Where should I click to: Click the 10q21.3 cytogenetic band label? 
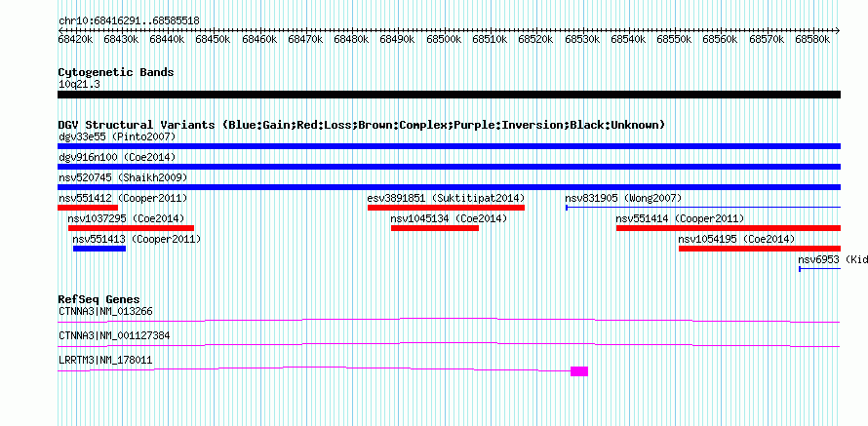pyautogui.click(x=79, y=85)
